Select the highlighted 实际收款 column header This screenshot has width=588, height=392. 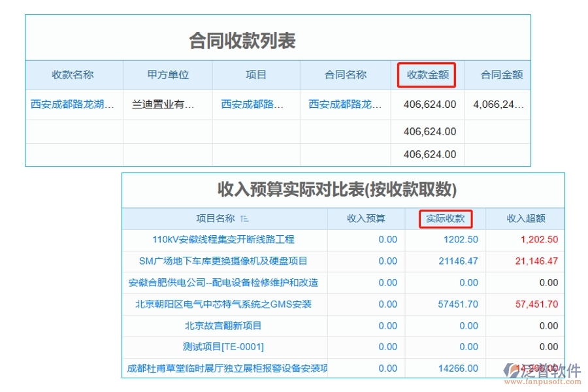click(446, 219)
